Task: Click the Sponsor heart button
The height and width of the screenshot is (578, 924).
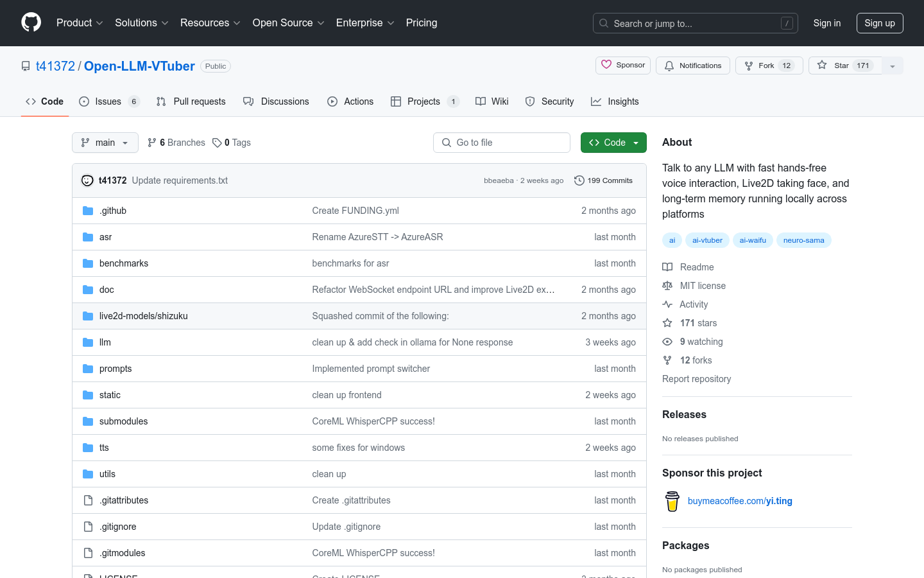Action: [x=623, y=66]
